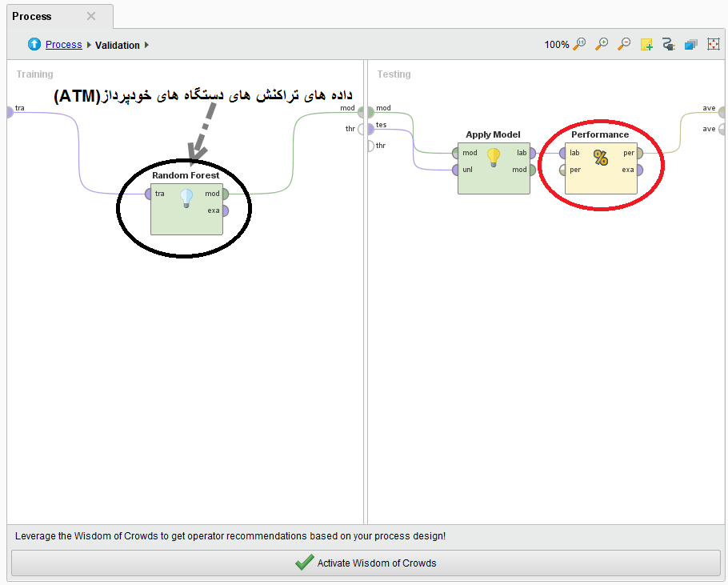
Task: Click the Apply Model mod input port
Action: [x=455, y=153]
